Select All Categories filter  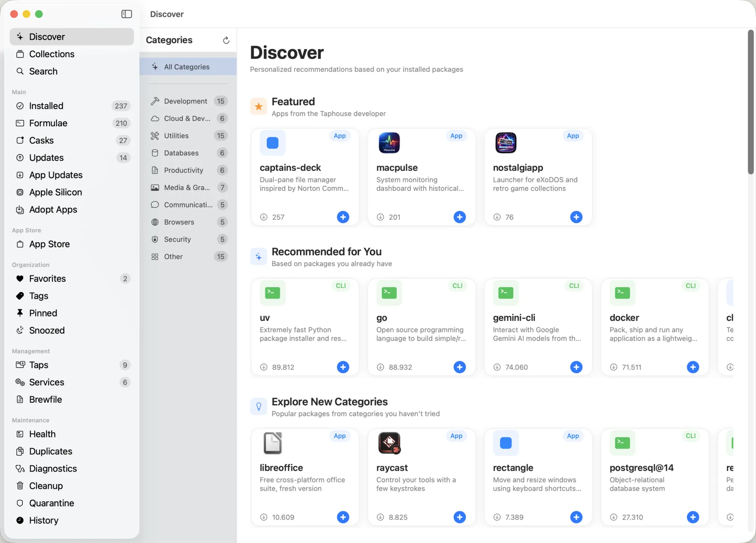(188, 67)
